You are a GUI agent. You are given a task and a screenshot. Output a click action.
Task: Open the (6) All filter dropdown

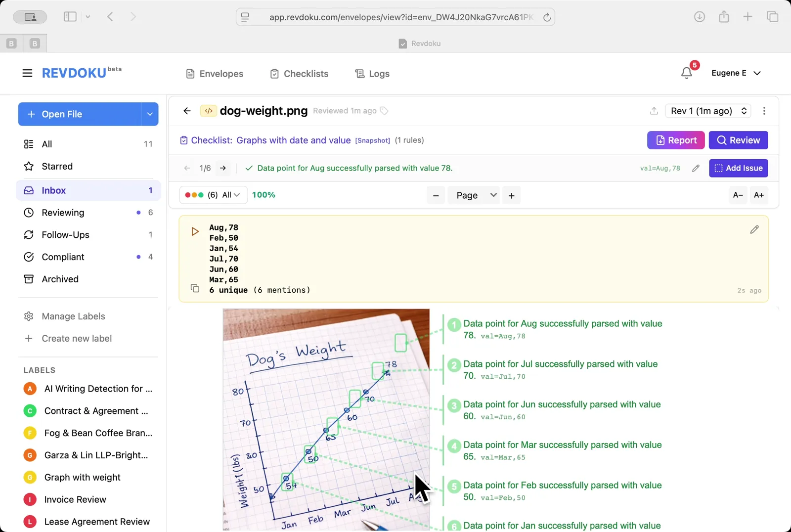[x=213, y=195]
